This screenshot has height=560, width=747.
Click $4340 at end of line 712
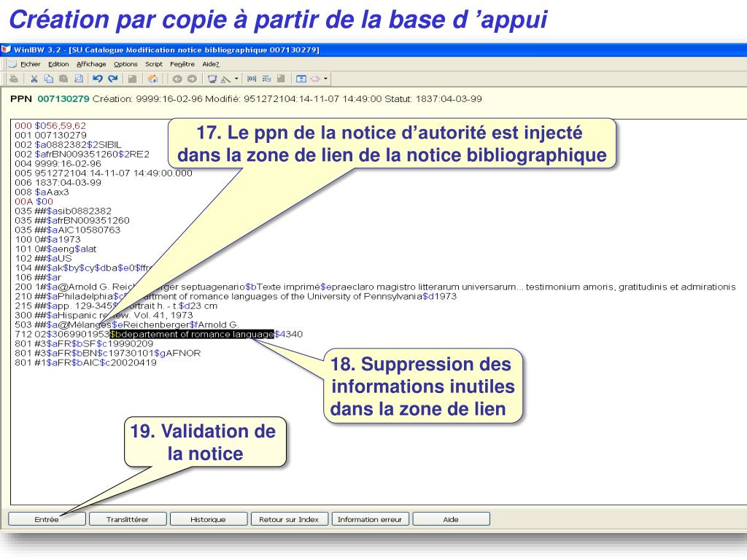pos(289,334)
